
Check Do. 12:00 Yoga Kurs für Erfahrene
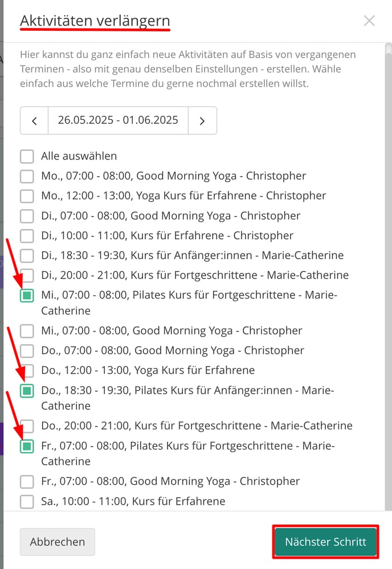pos(27,371)
